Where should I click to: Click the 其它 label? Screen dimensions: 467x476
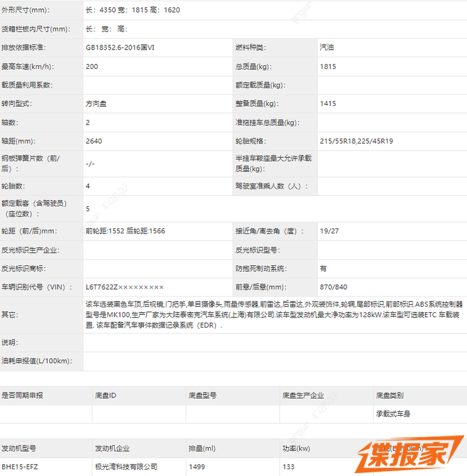point(9,315)
